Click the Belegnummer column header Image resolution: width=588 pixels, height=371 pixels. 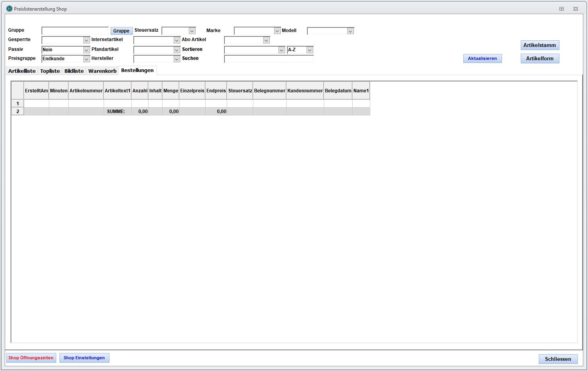tap(269, 91)
